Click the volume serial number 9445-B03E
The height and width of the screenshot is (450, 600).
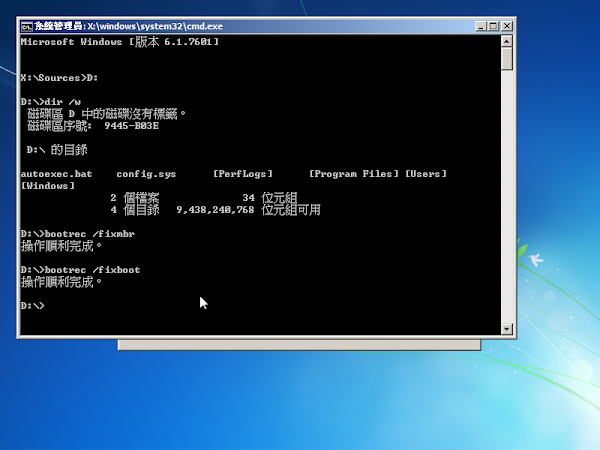pos(131,126)
